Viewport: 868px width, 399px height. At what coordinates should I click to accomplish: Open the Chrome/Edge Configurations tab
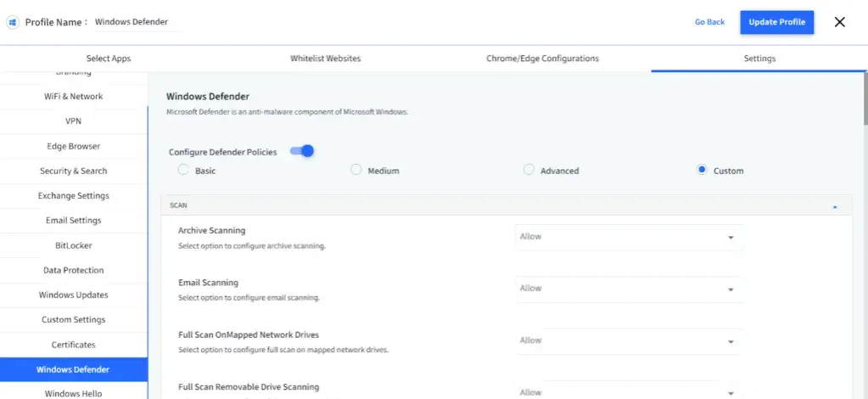point(542,59)
